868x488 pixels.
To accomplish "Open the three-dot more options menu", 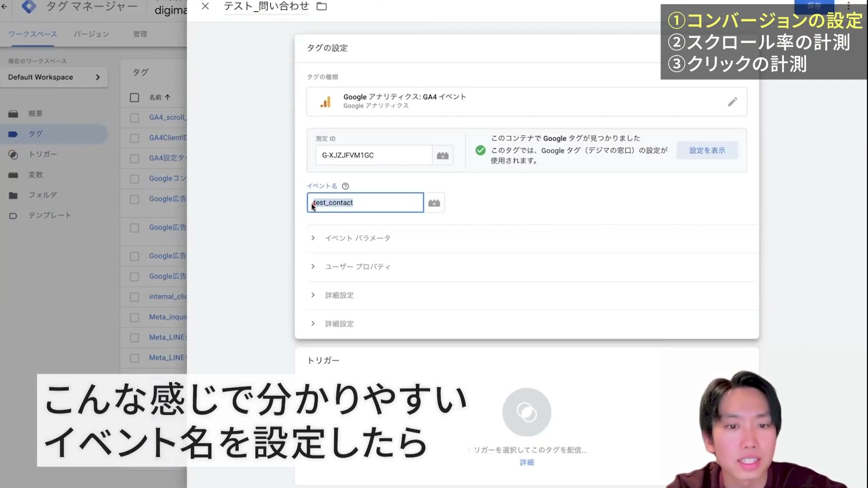I will (x=849, y=6).
